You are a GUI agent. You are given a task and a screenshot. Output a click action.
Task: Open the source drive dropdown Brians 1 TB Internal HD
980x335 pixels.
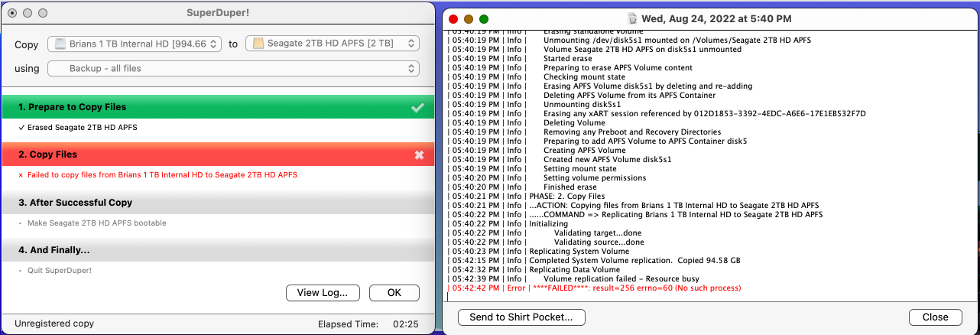tap(135, 44)
